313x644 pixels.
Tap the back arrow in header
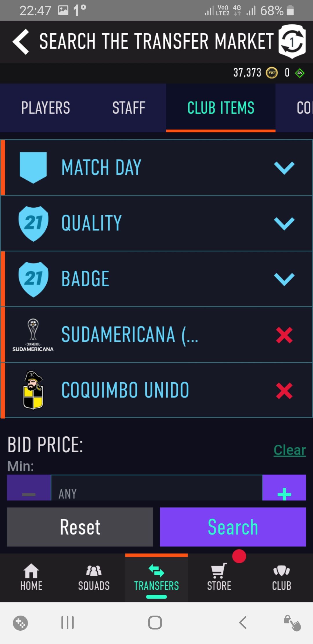coord(21,42)
